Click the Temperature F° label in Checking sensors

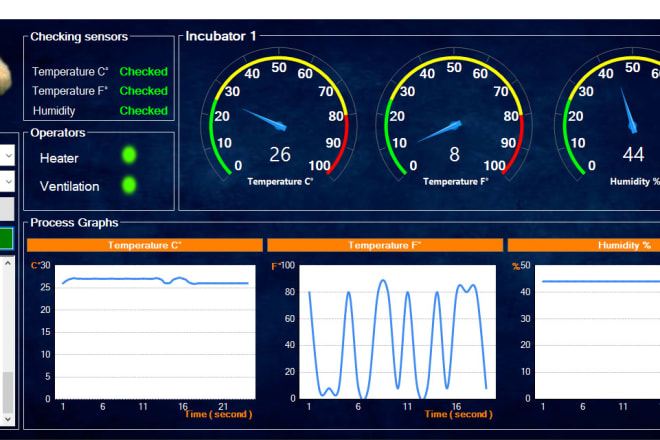[x=70, y=91]
